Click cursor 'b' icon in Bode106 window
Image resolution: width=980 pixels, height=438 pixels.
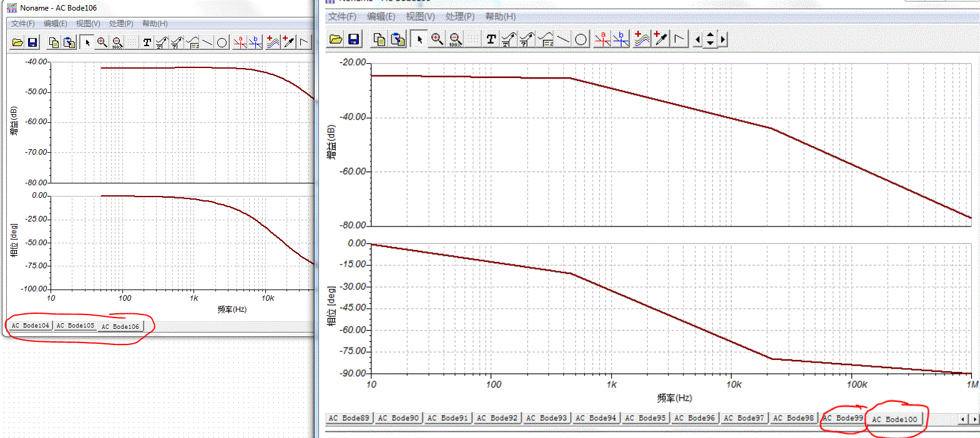(255, 42)
